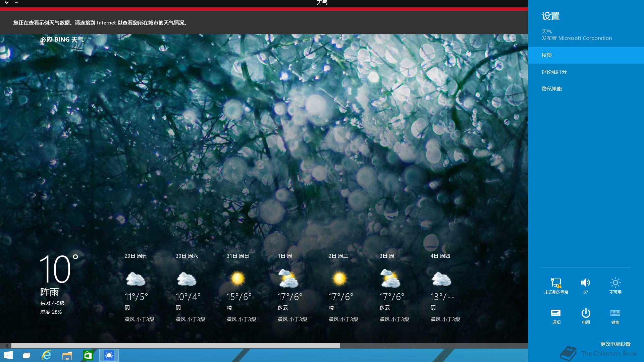Click the 发布者 Microsoft Corporation text
Viewport: 644px width, 362px height.
point(577,38)
